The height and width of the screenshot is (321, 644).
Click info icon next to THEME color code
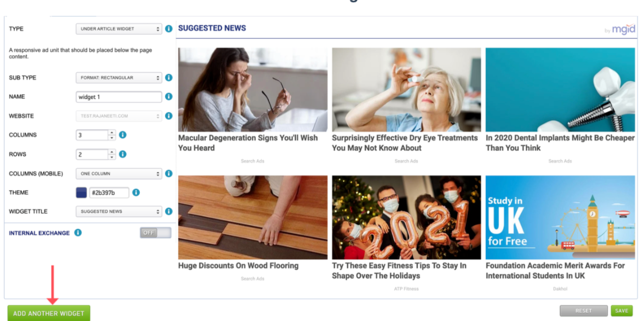tap(136, 193)
